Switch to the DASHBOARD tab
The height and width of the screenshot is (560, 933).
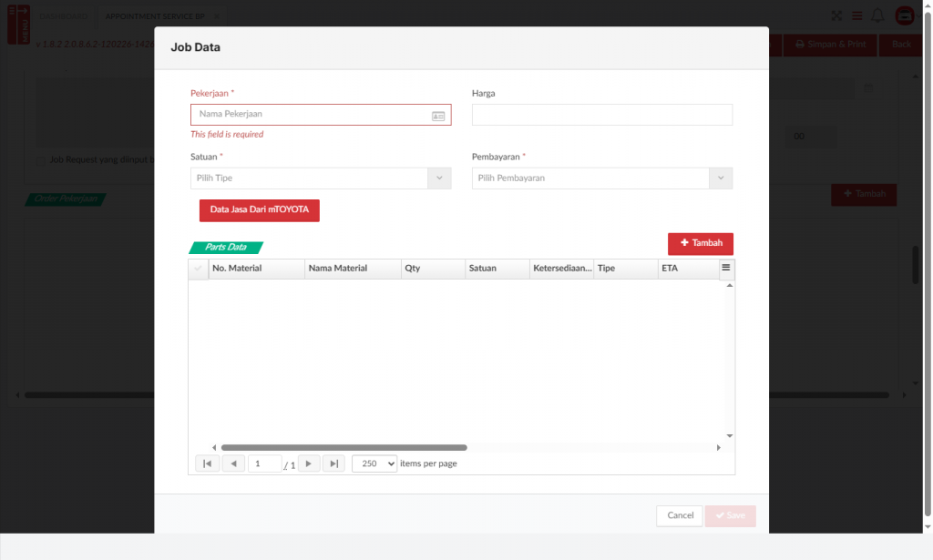[x=62, y=16]
